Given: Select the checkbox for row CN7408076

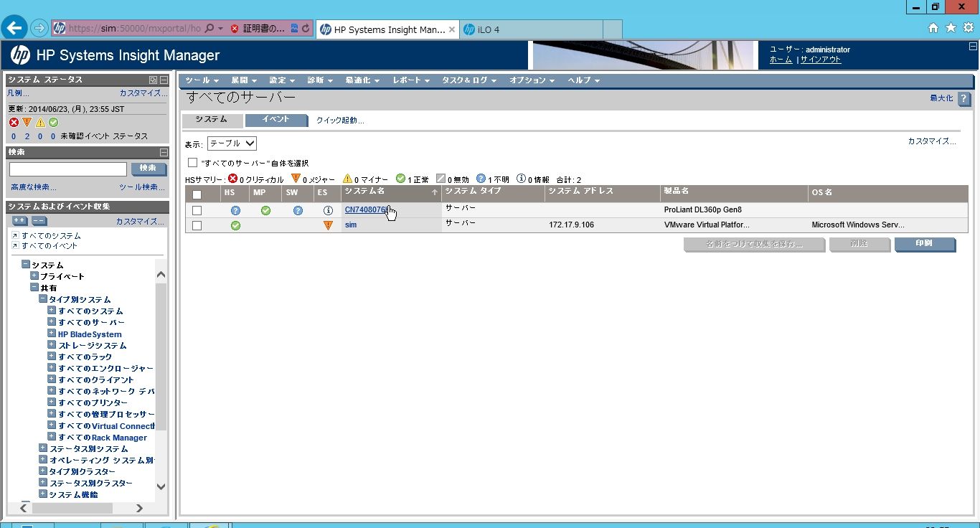Looking at the screenshot, I should 197,211.
